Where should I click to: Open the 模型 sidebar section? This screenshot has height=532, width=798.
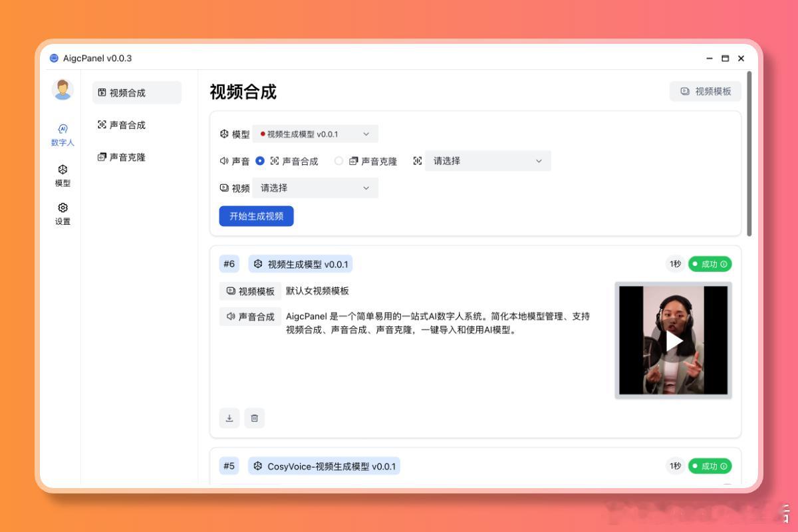point(63,176)
